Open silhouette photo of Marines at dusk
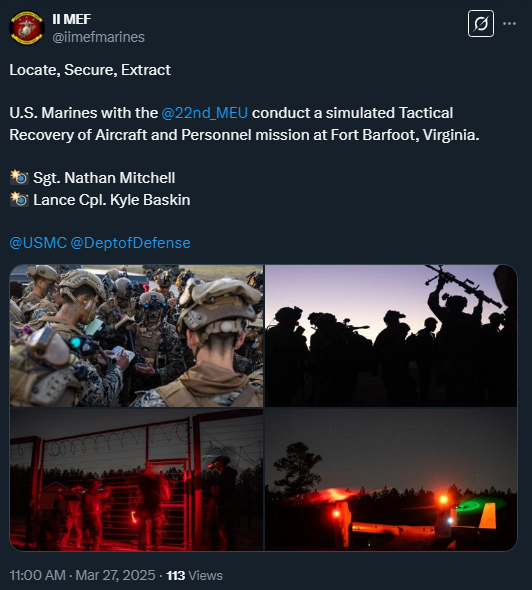The image size is (532, 590). click(391, 336)
